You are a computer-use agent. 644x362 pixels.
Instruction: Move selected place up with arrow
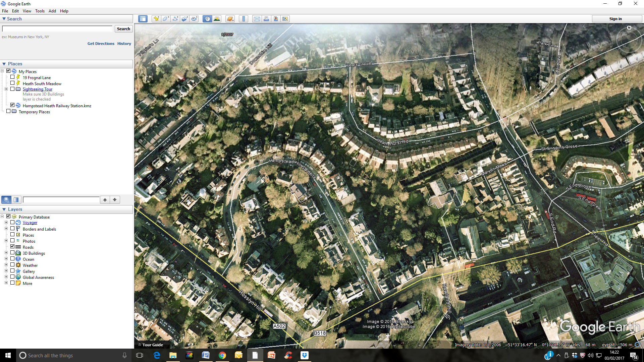[x=105, y=200]
